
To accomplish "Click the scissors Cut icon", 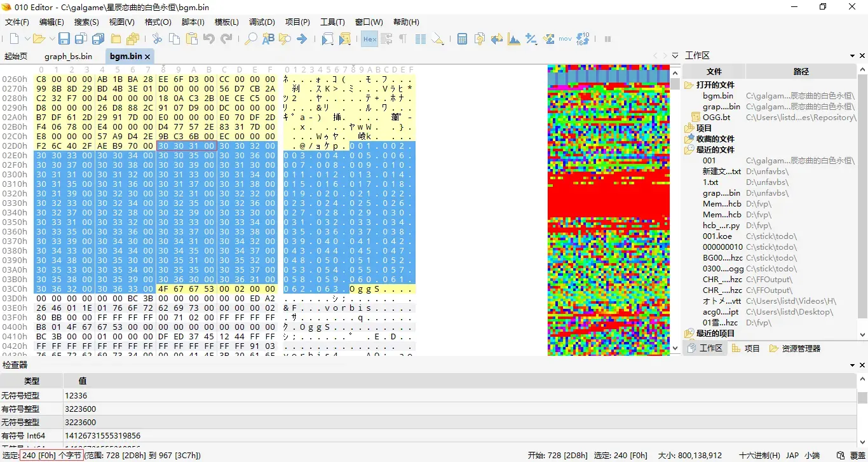I will [x=157, y=39].
